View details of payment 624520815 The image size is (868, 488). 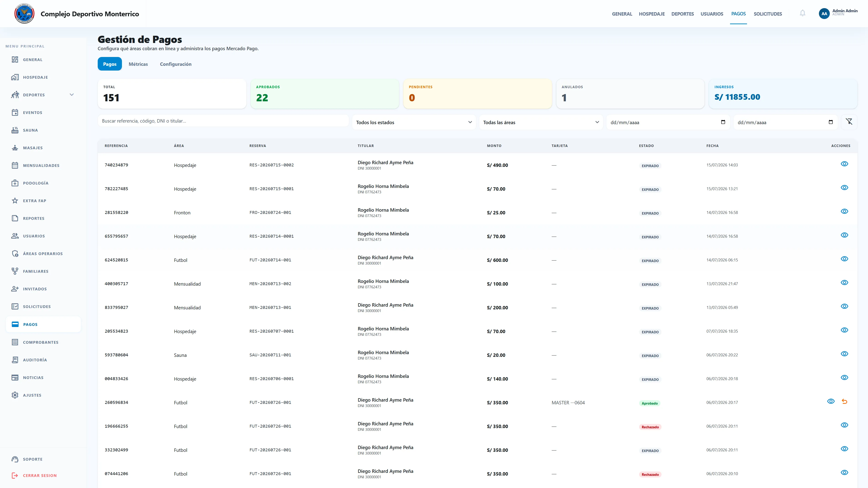(x=844, y=259)
